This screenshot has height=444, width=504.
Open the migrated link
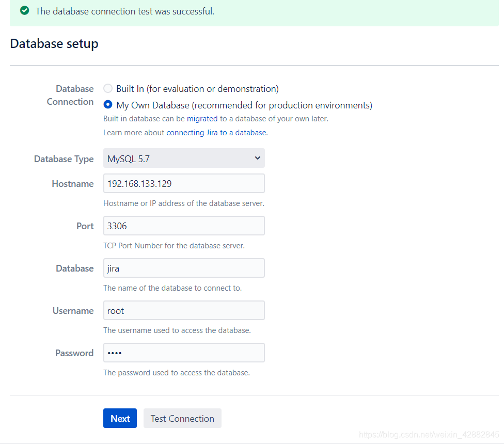202,119
